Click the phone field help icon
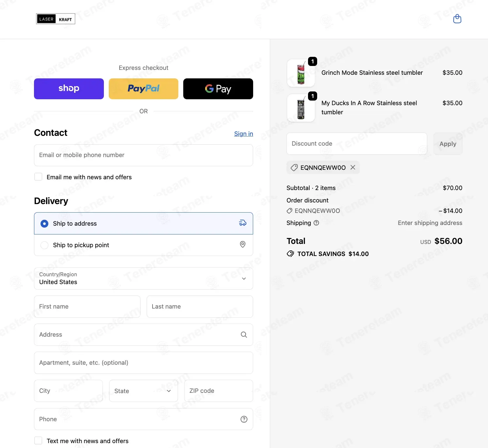The image size is (488, 448). click(244, 419)
